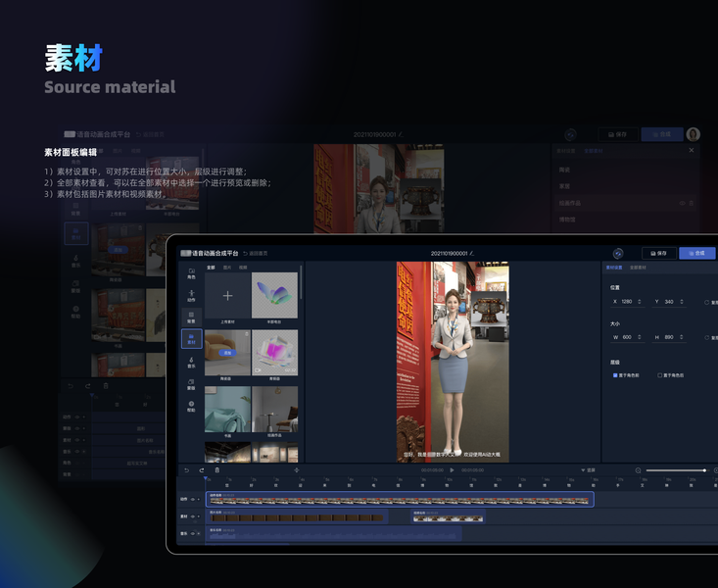The width and height of the screenshot is (718, 588).
Task: Click small dot toggle on 素材 track
Action: pos(199,516)
